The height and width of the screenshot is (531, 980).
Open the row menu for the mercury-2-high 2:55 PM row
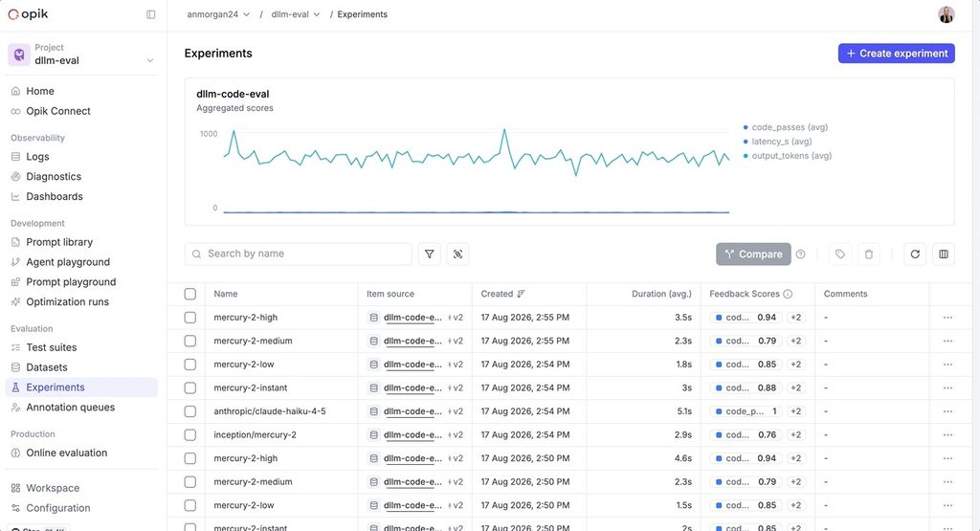click(948, 318)
